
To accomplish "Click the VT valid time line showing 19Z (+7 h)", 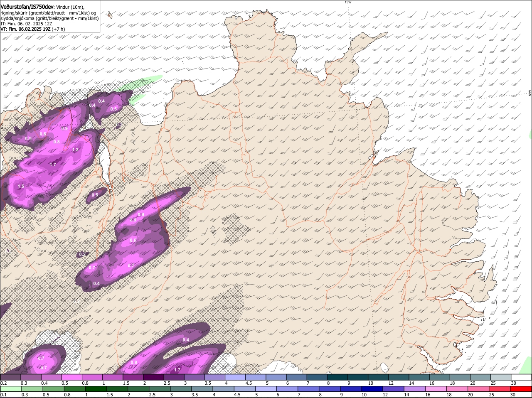I will (33, 29).
